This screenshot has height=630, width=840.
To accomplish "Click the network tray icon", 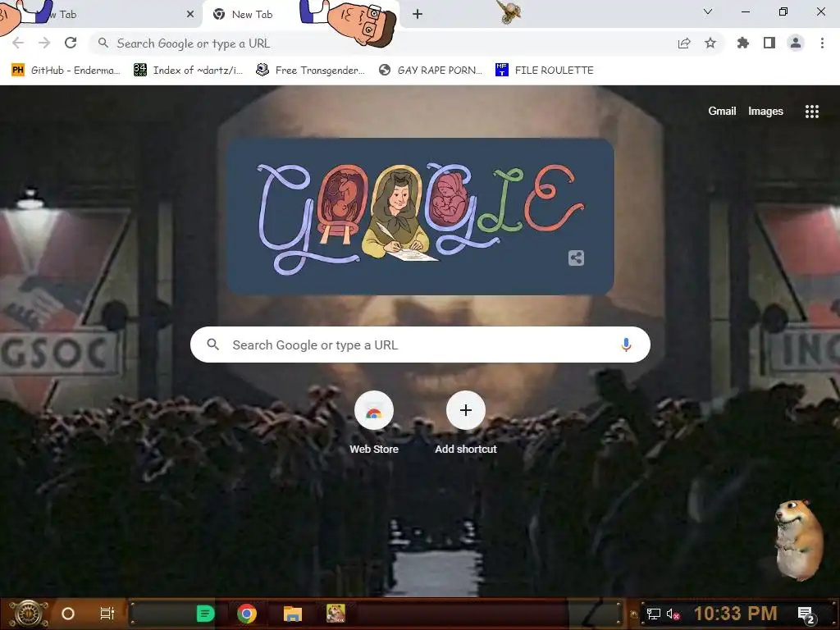I will [x=654, y=614].
